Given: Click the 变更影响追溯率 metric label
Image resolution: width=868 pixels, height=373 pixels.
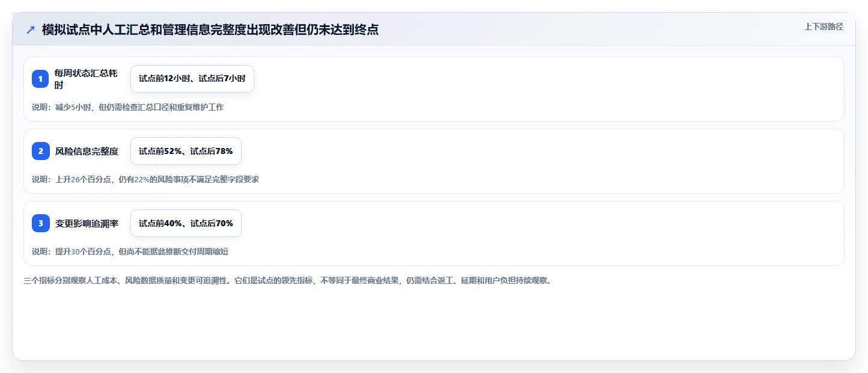Looking at the screenshot, I should point(87,223).
